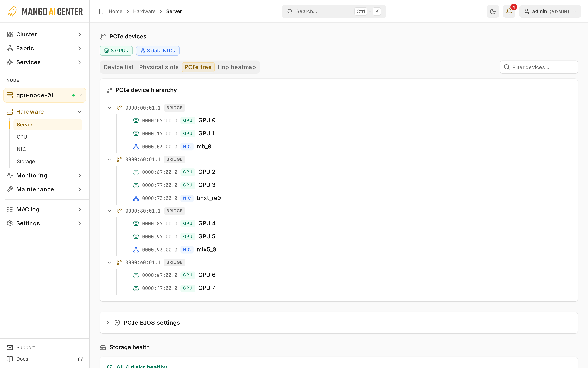Select the PCIe tree tab
The width and height of the screenshot is (588, 368).
(198, 67)
